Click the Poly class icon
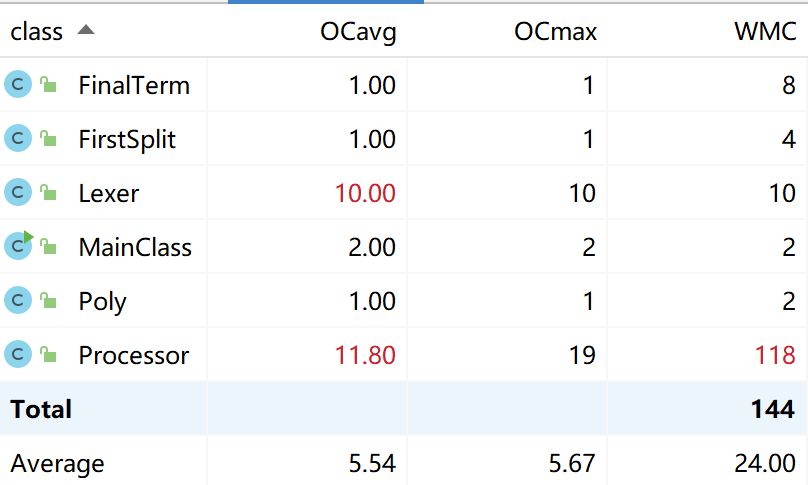 [18, 300]
